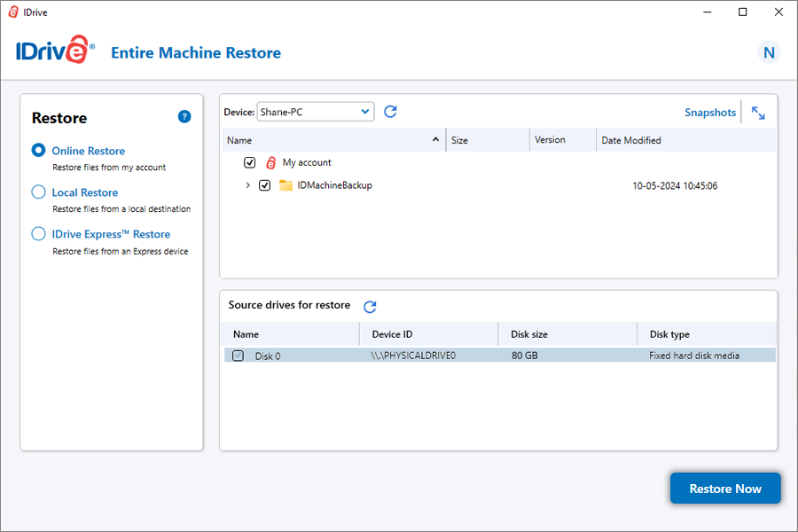Minimize the IDrive window
Image resolution: width=798 pixels, height=532 pixels.
(708, 12)
